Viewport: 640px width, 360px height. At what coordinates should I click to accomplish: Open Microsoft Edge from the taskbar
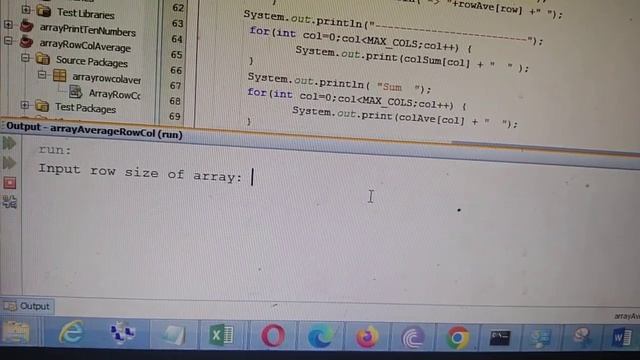320,337
